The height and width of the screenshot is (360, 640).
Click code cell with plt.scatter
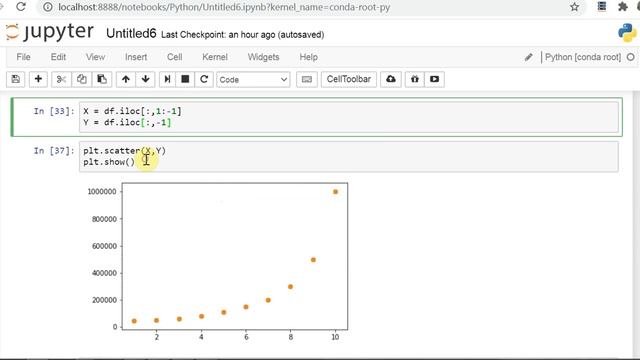349,156
